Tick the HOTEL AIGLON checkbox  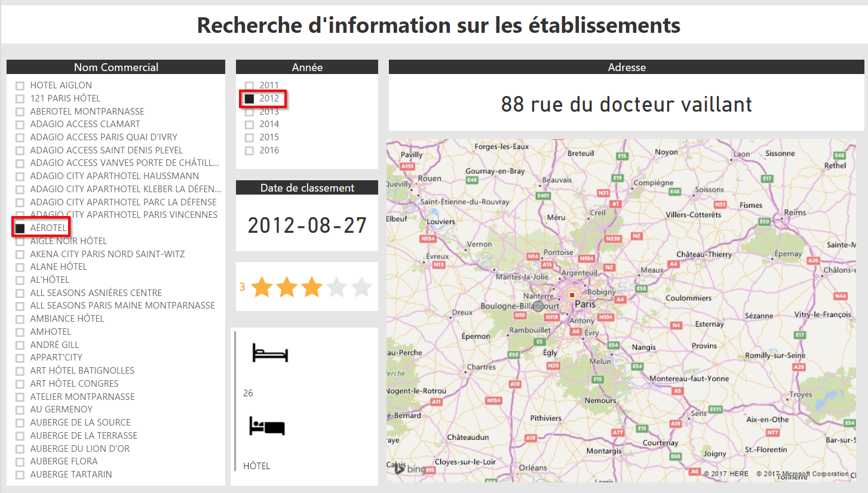[20, 86]
